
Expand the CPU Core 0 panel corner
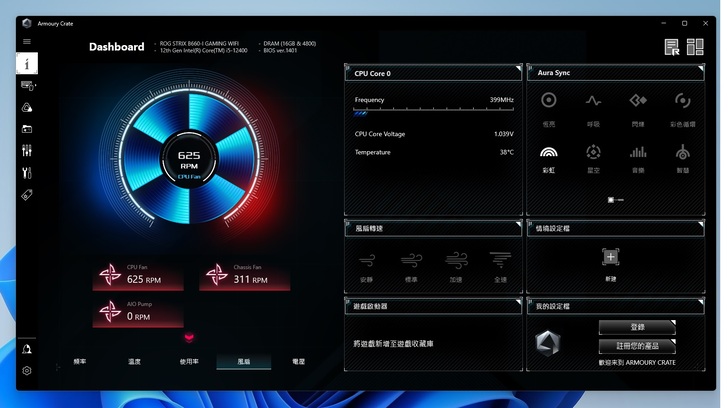pyautogui.click(x=518, y=68)
